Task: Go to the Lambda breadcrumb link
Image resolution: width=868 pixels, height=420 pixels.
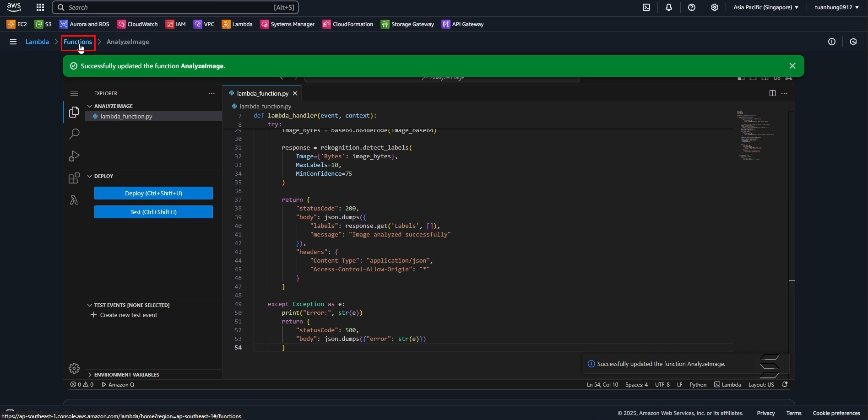Action: [x=37, y=42]
